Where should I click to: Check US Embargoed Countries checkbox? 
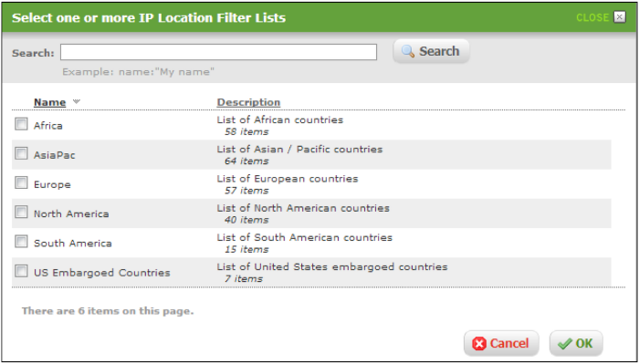click(x=21, y=271)
